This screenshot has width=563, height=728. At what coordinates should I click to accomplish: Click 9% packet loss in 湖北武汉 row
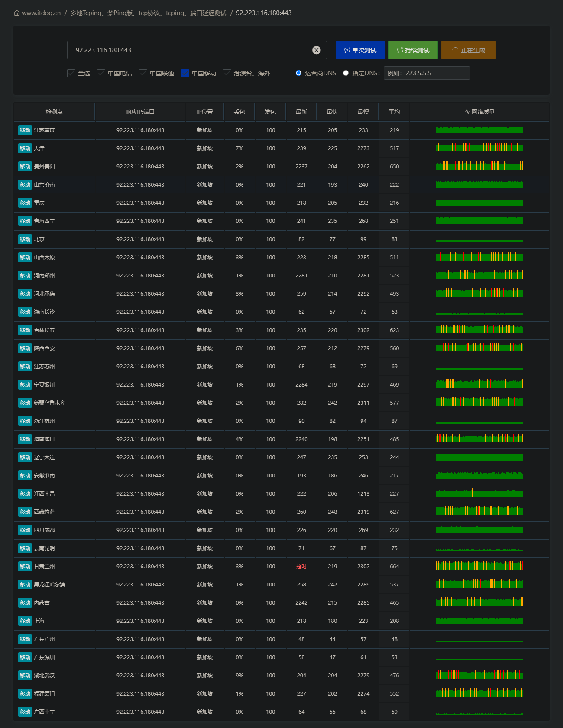coord(239,676)
